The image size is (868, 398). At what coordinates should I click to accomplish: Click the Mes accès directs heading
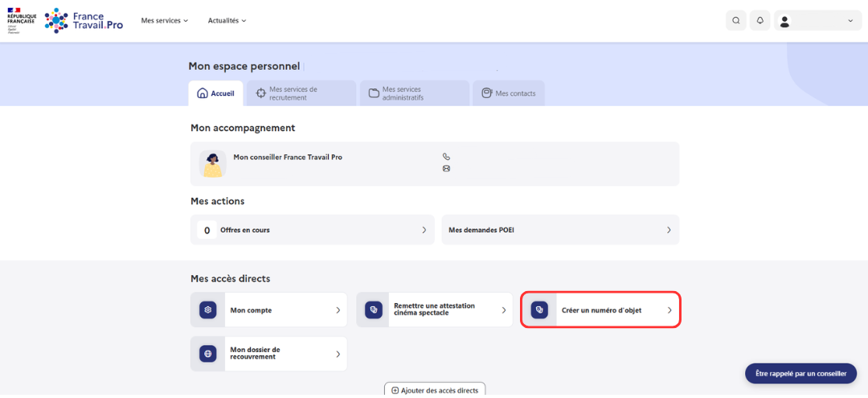pyautogui.click(x=231, y=278)
